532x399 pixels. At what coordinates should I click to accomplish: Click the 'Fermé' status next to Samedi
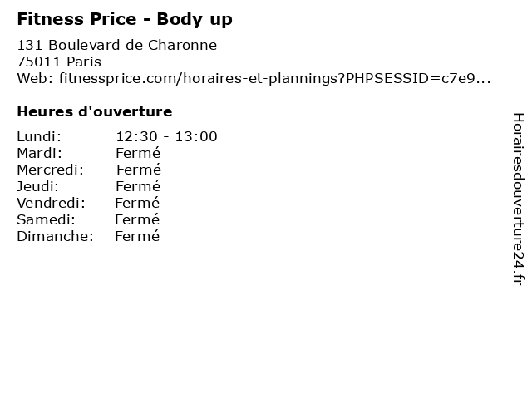pos(137,219)
